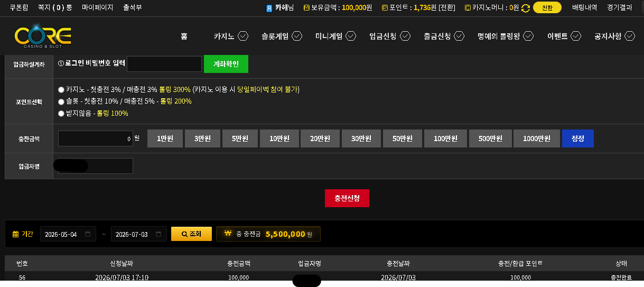Open the 출석부 attendance link
This screenshot has height=287, width=644.
pos(132,7)
